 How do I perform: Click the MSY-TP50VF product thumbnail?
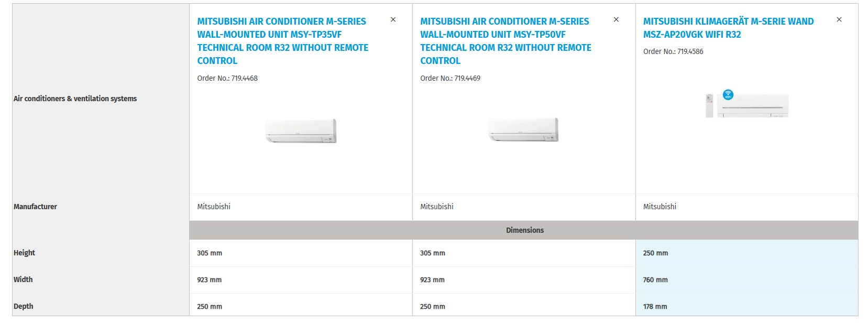[523, 130]
